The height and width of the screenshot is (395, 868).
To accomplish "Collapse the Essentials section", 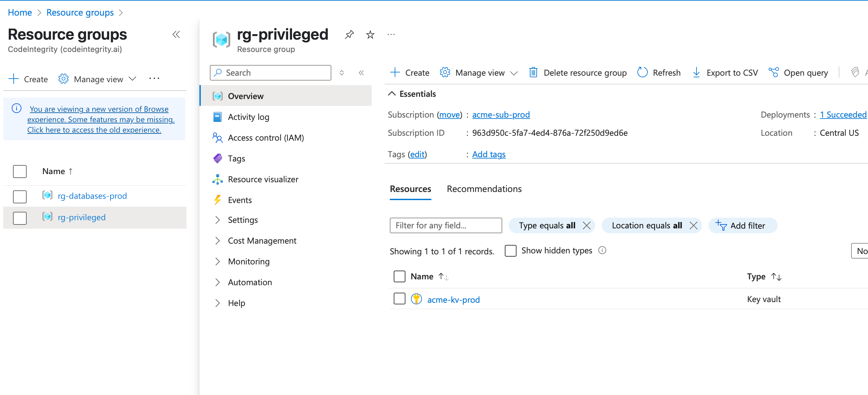I will click(391, 94).
